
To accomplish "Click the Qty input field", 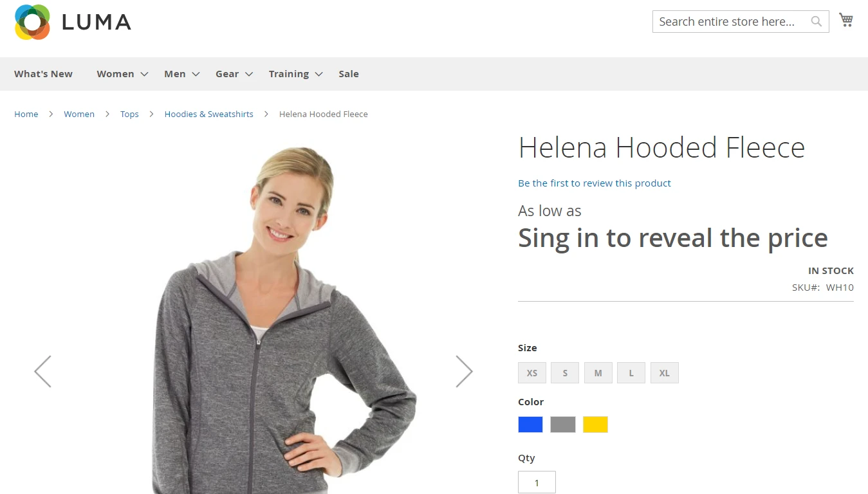I will (537, 482).
